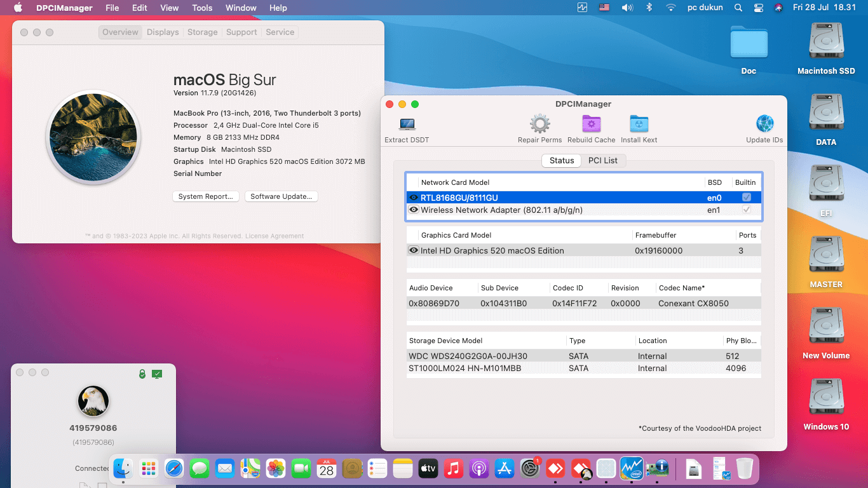Click the Update IDs globe icon
868x488 pixels.
coord(764,124)
